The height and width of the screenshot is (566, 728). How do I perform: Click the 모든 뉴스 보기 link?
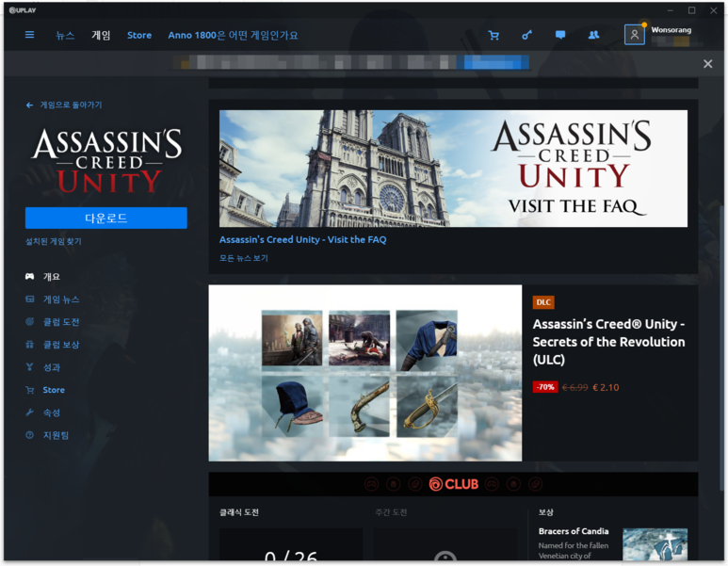244,258
